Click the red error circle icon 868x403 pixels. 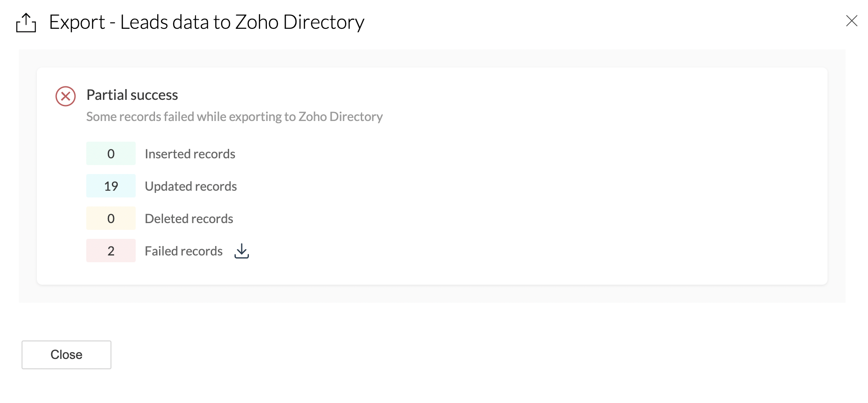pos(66,96)
